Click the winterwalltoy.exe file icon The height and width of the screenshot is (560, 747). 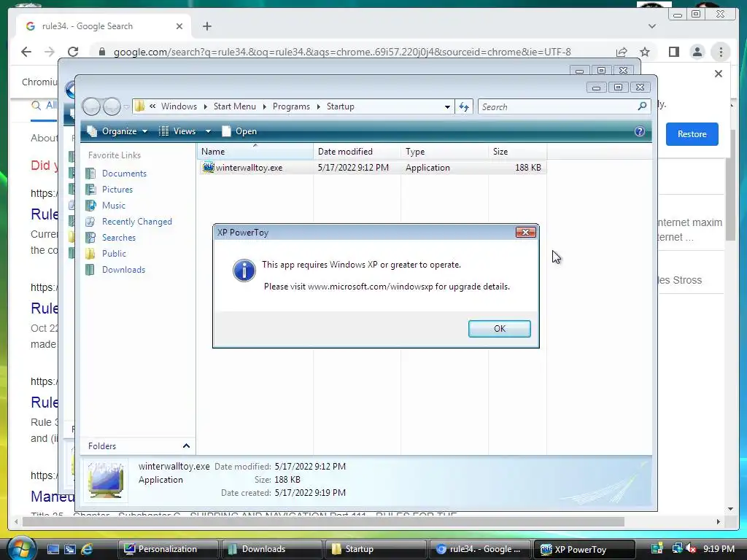(208, 167)
